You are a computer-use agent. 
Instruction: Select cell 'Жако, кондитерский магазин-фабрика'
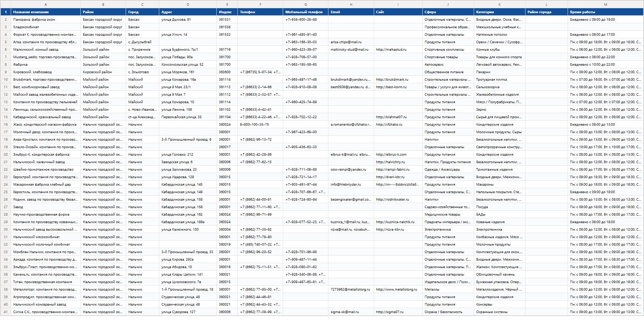tap(46, 124)
